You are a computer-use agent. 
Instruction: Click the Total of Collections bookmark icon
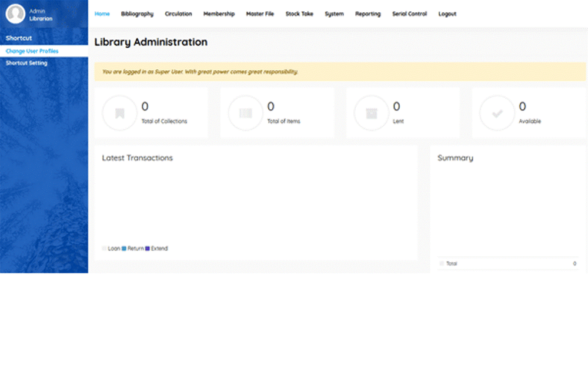[x=120, y=112]
